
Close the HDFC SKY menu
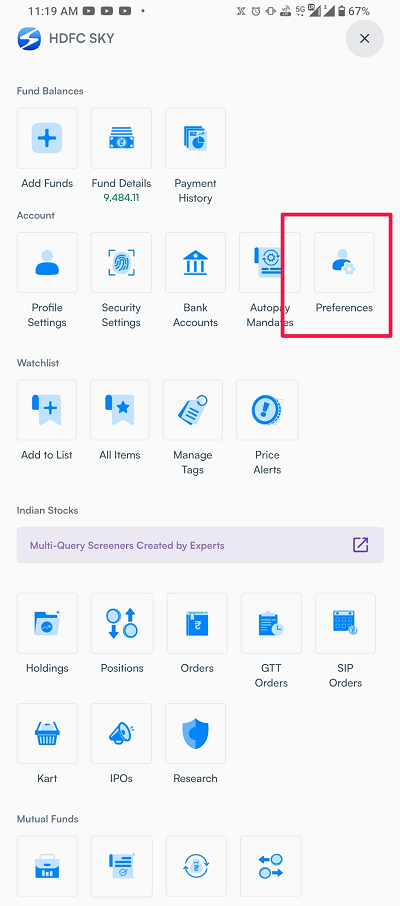coord(365,39)
